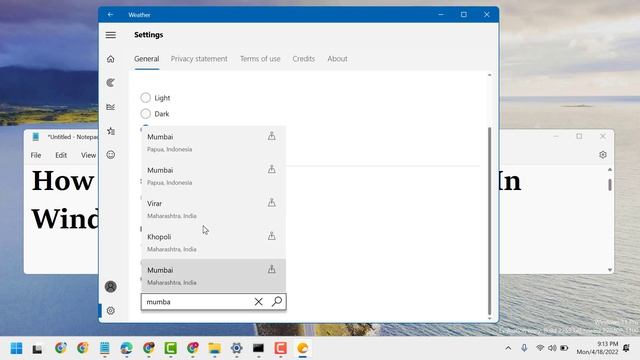This screenshot has width=640, height=360.
Task: Open the volume control in system tray
Action: tap(552, 348)
